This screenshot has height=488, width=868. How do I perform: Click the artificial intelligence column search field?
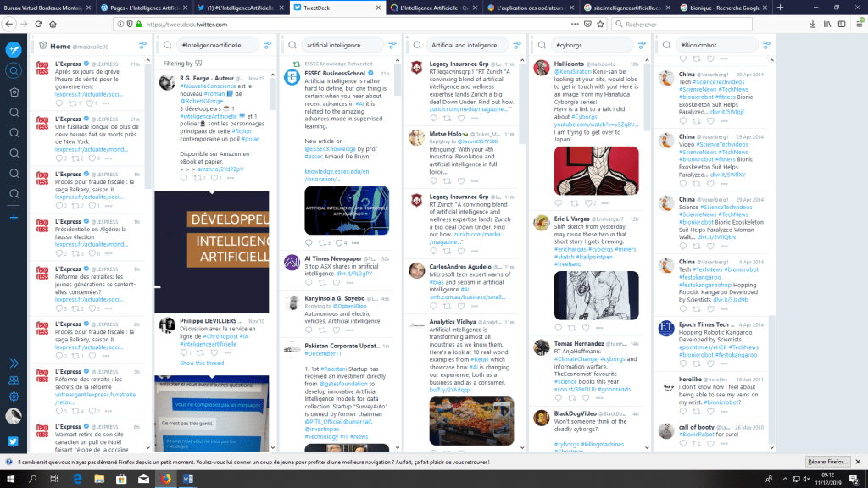click(x=339, y=45)
